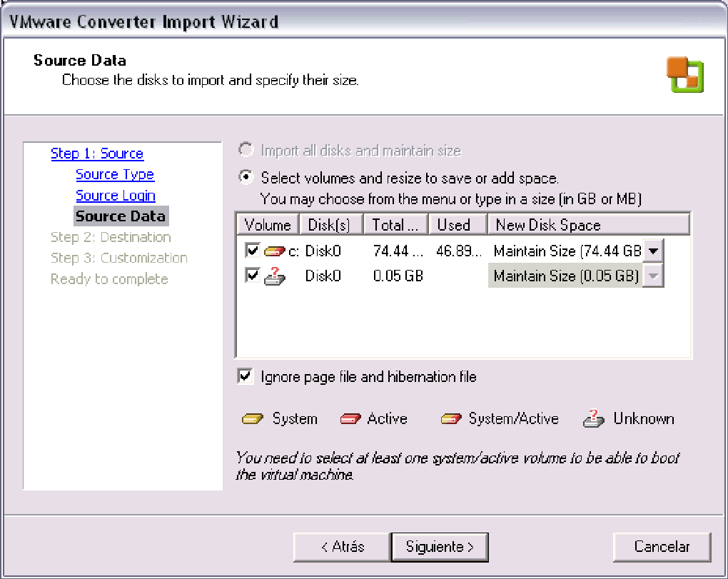Click Disk0 in the c: volume row
This screenshot has width=728, height=579.
click(x=323, y=251)
